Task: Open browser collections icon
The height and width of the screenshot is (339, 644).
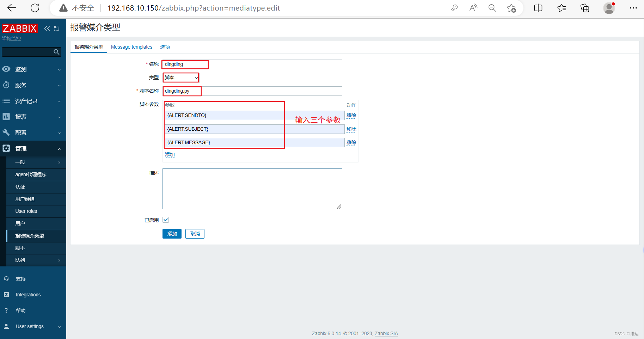Action: pos(585,8)
